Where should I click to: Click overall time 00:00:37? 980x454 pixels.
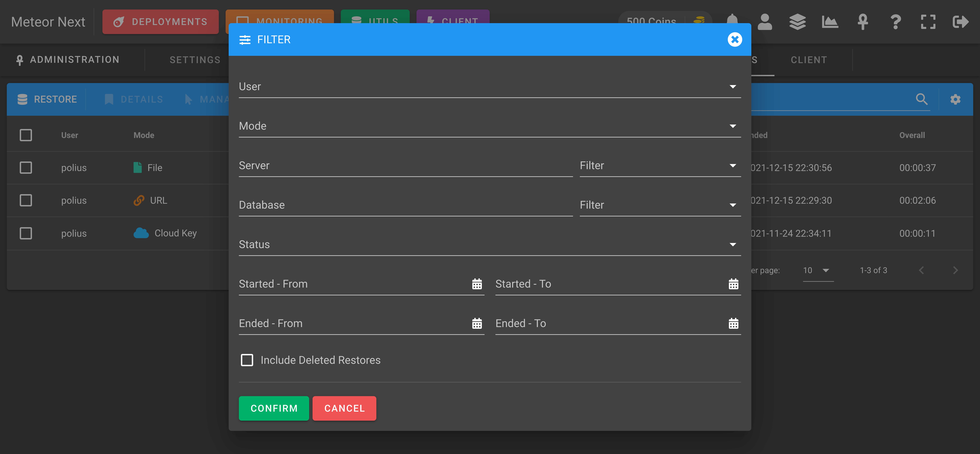[917, 167]
